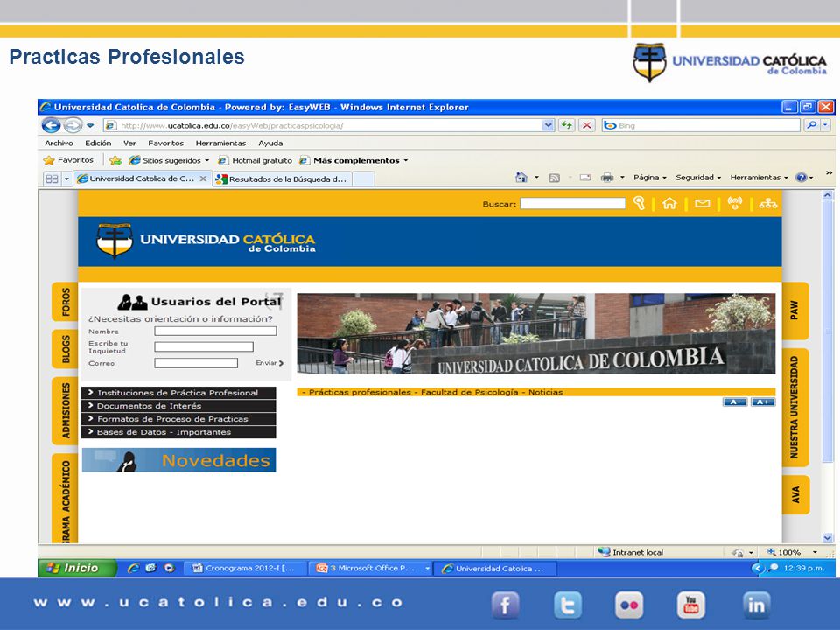840x630 pixels.
Task: Click the Print icon in command bar
Action: (x=607, y=178)
